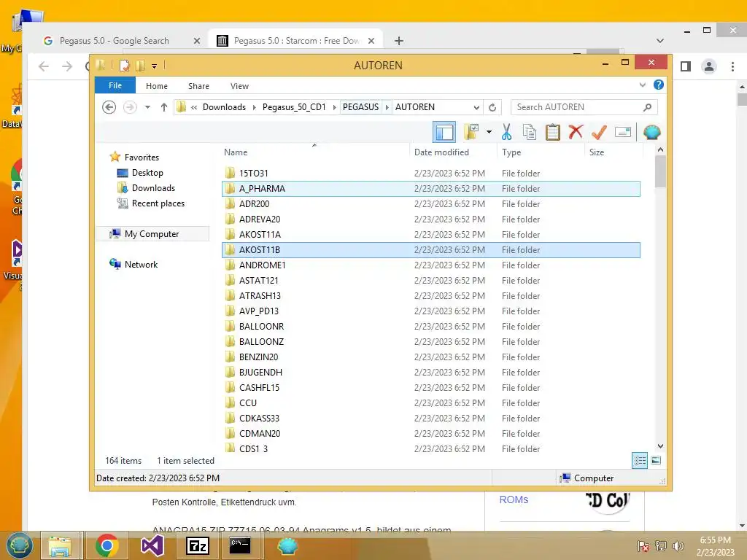This screenshot has width=747, height=560.
Task: Open the View ribbon tab
Action: (x=239, y=86)
